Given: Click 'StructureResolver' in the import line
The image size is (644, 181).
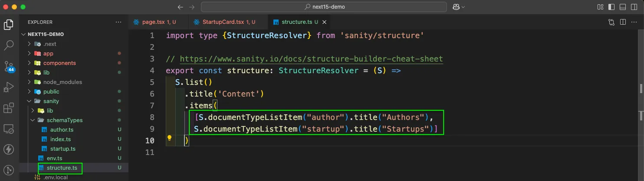Looking at the screenshot, I should 267,36.
